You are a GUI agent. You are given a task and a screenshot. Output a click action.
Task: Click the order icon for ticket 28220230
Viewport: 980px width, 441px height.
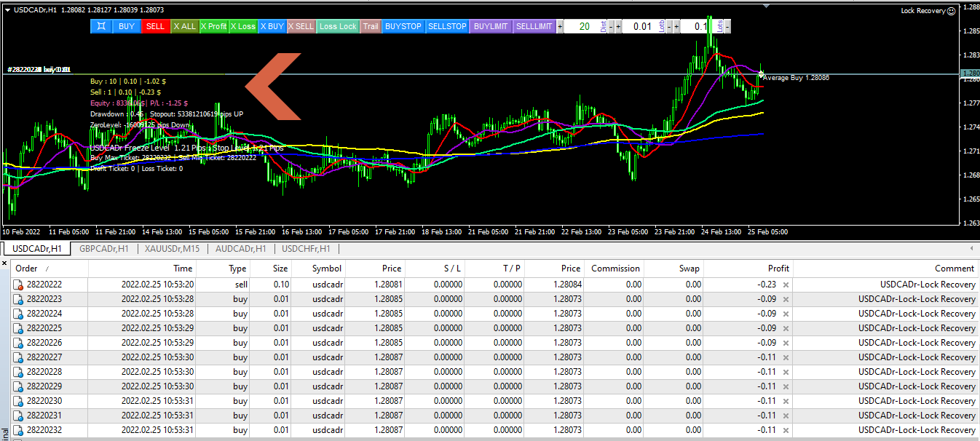pyautogui.click(x=18, y=401)
